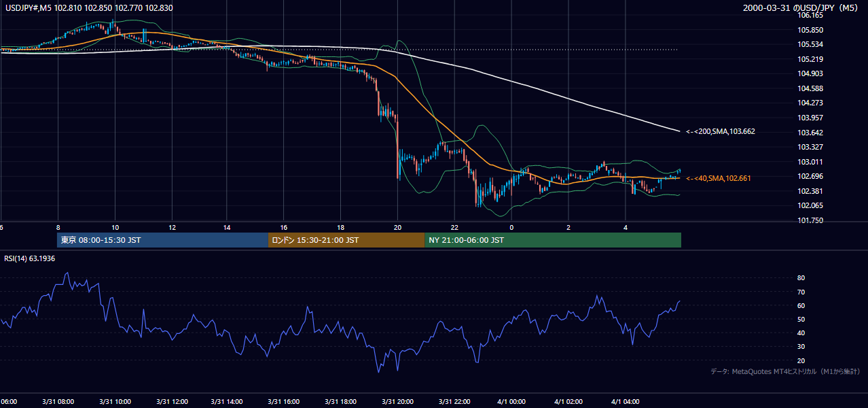The height and width of the screenshot is (408, 868).
Task: Click the 102.696 price axis label
Action: (810, 176)
